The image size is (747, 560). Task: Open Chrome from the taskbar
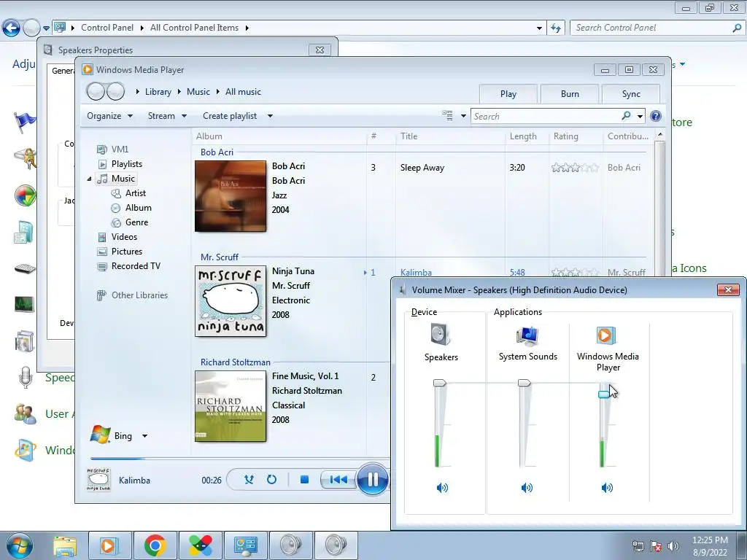[x=155, y=545]
